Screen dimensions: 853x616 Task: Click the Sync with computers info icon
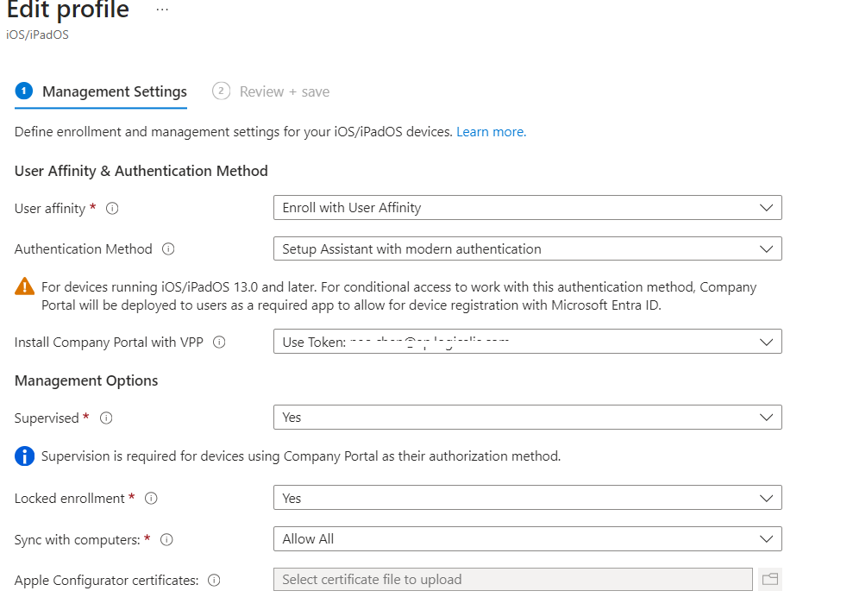click(167, 540)
